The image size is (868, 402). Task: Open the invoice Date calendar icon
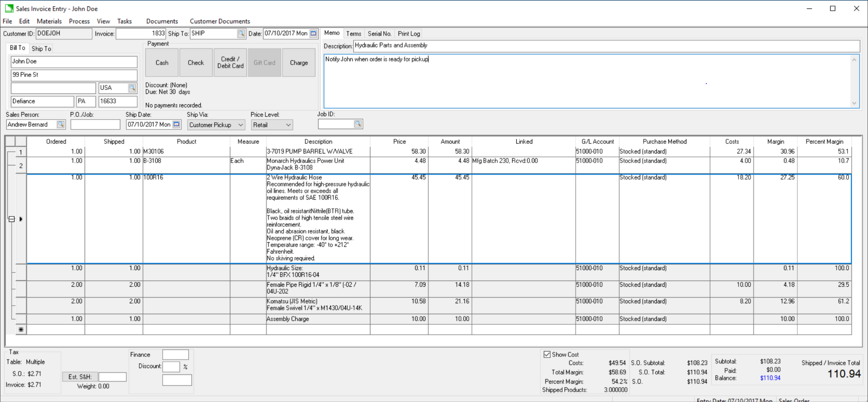click(313, 34)
